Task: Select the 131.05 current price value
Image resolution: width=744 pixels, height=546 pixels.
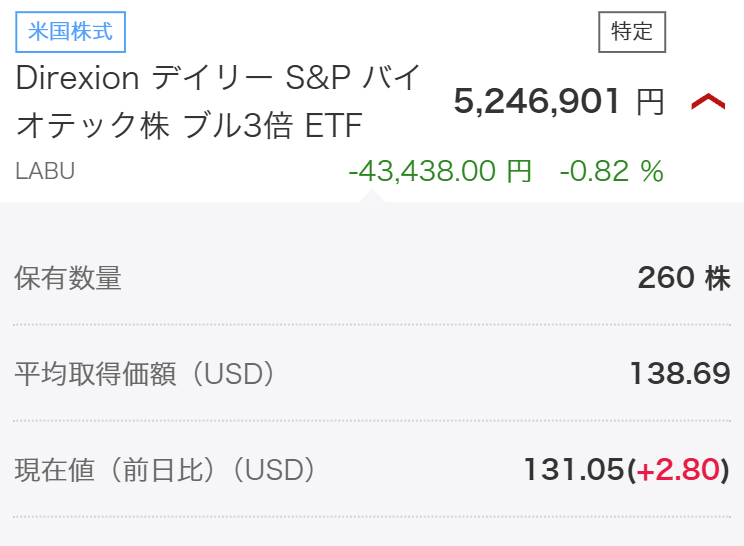Action: click(573, 469)
